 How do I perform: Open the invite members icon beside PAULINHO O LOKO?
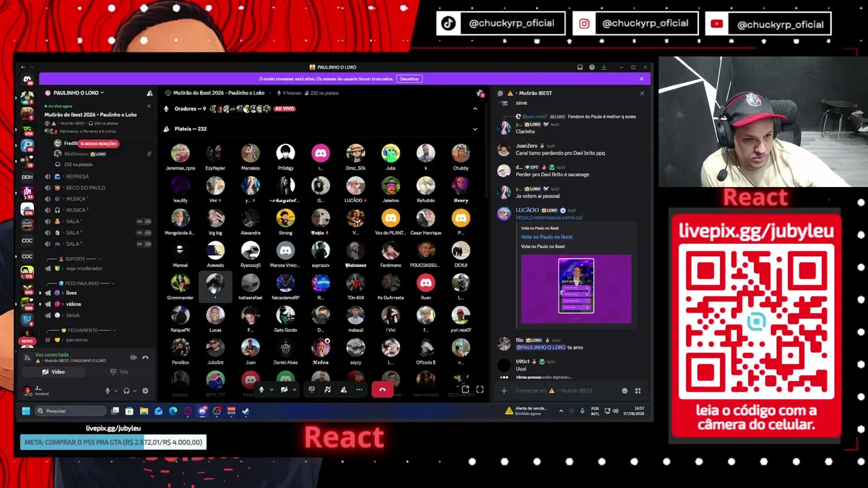(149, 93)
